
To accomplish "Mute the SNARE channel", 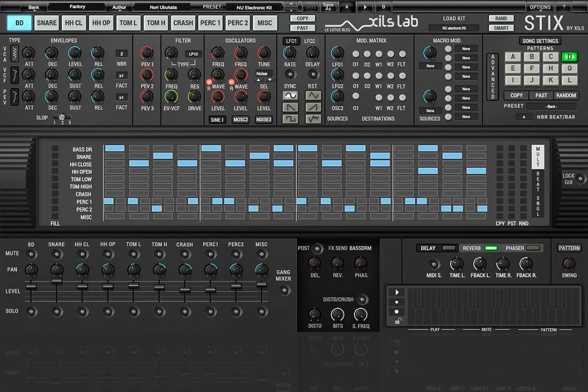I will tap(57, 254).
